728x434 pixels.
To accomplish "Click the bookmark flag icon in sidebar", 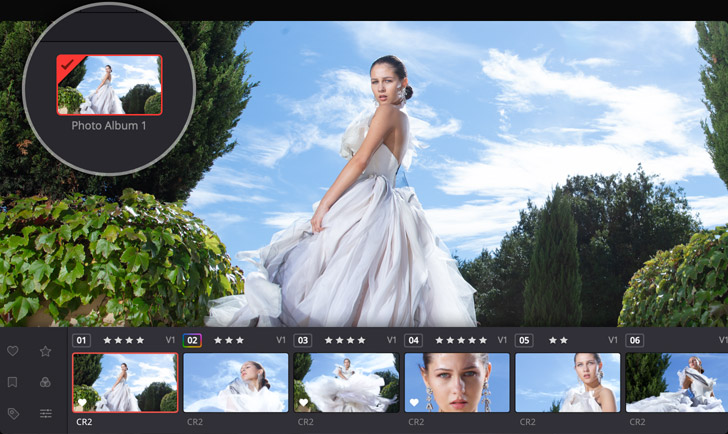I will click(13, 382).
